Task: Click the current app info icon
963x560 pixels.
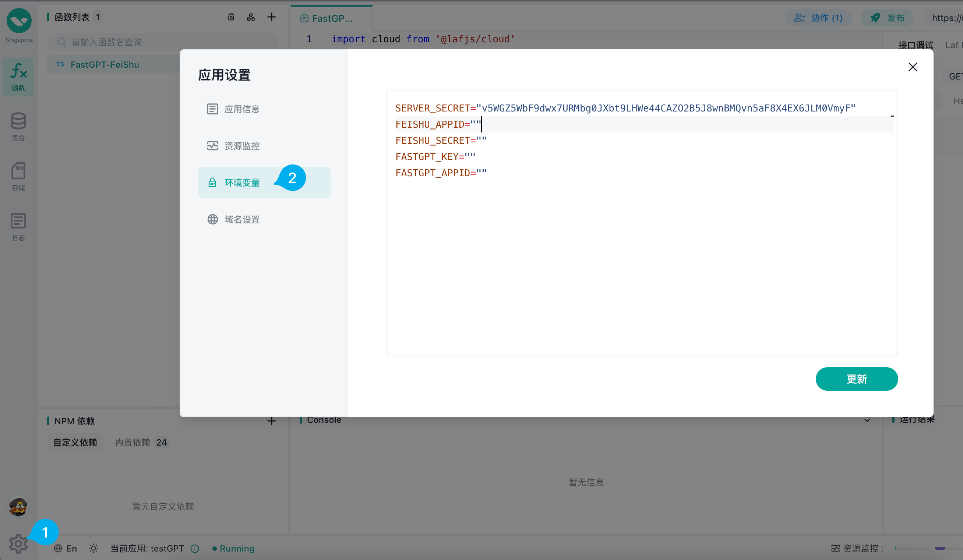Action: (x=195, y=549)
